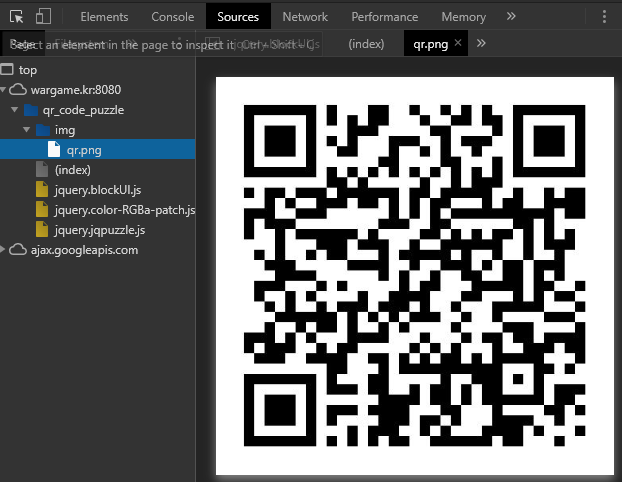Expand the ajax.googleapis.com domain node
The image size is (622, 482).
(x=3, y=250)
